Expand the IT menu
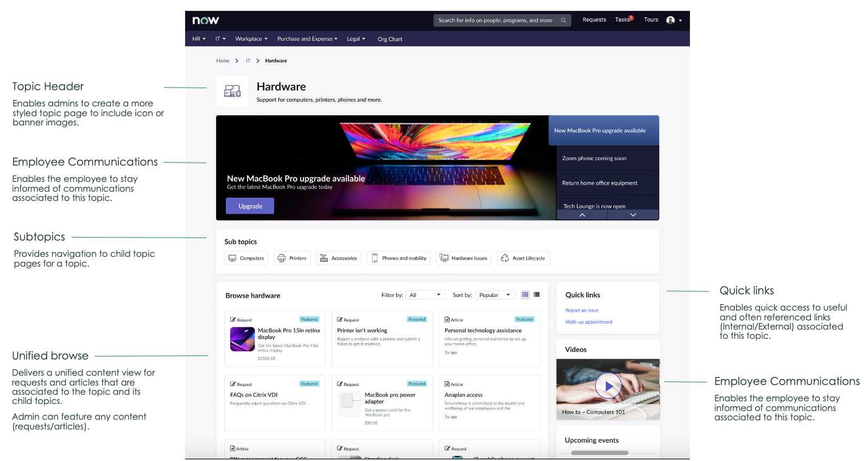Image resolution: width=868 pixels, height=461 pixels. pyautogui.click(x=220, y=39)
